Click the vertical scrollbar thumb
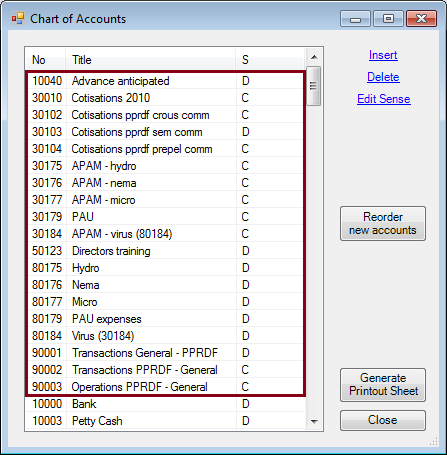This screenshot has width=447, height=455. (x=313, y=86)
